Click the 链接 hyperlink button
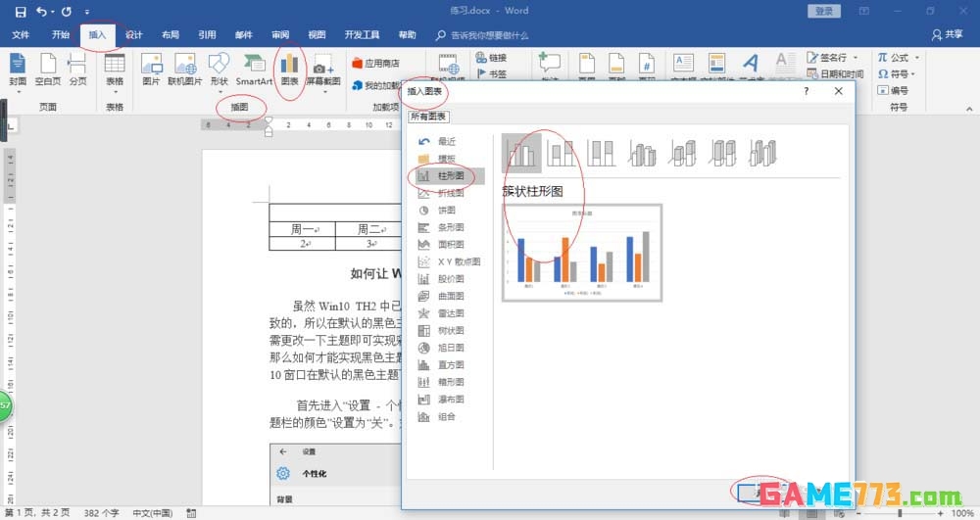Screen dimensions: 980x520 click(491, 58)
